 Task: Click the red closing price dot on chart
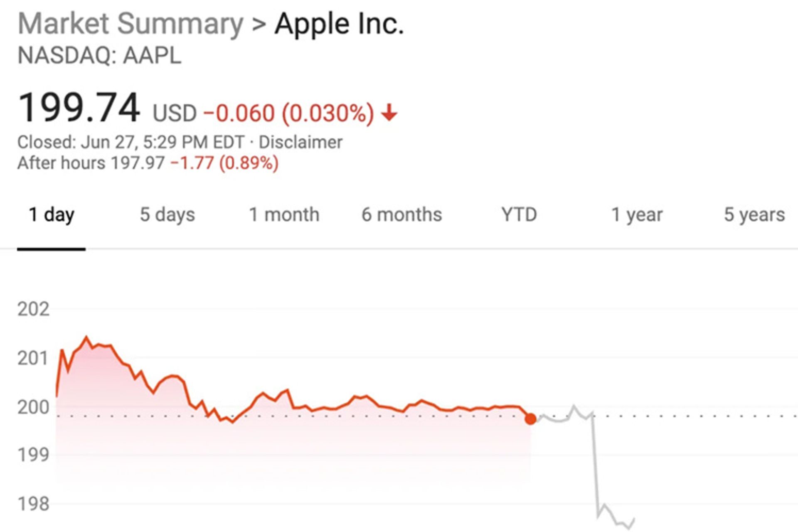tap(530, 419)
